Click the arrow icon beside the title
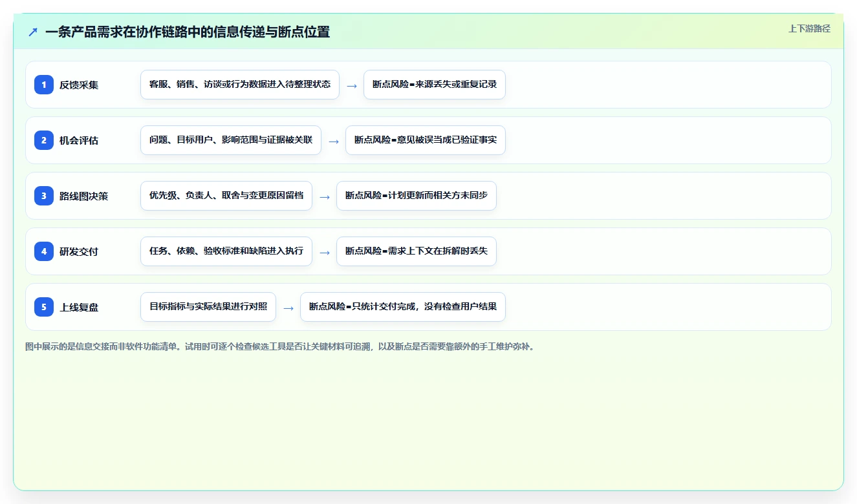857x504 pixels. click(x=33, y=32)
